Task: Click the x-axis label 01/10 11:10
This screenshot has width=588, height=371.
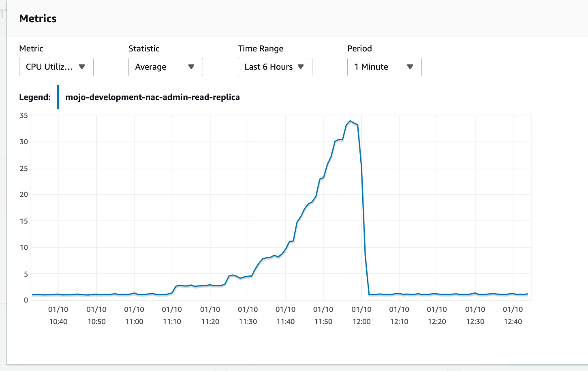Action: [172, 316]
